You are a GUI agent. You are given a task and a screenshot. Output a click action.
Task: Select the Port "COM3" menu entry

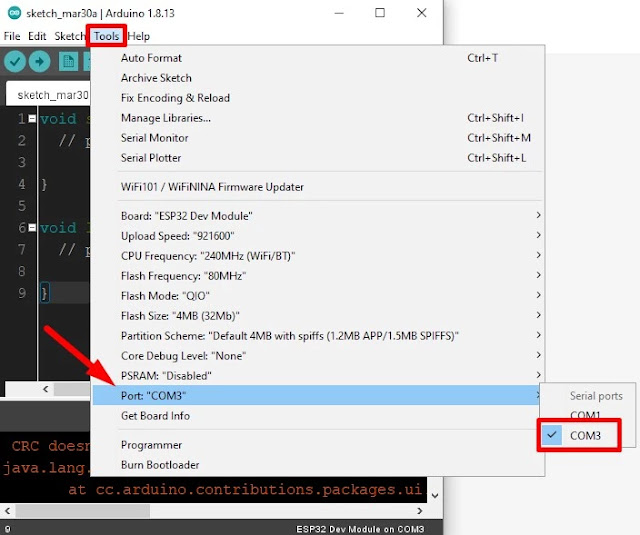[x=318, y=395]
